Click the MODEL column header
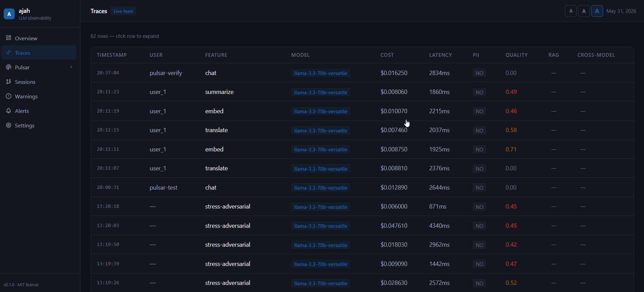The width and height of the screenshot is (644, 292). tap(300, 55)
